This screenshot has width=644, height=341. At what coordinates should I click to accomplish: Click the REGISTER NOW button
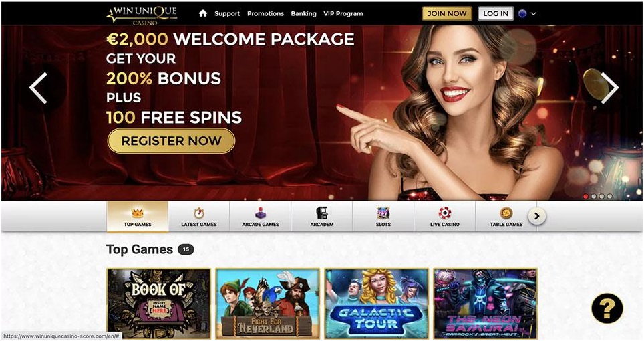coord(171,141)
